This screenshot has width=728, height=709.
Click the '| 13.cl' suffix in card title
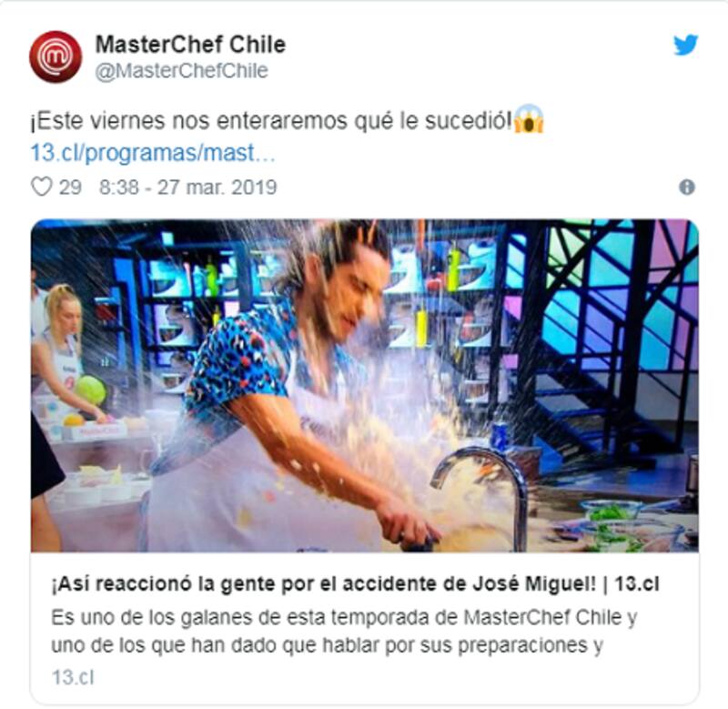click(x=631, y=584)
